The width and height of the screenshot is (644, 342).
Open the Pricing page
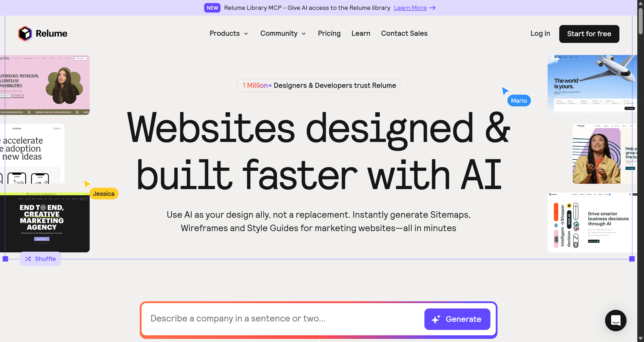coord(329,34)
